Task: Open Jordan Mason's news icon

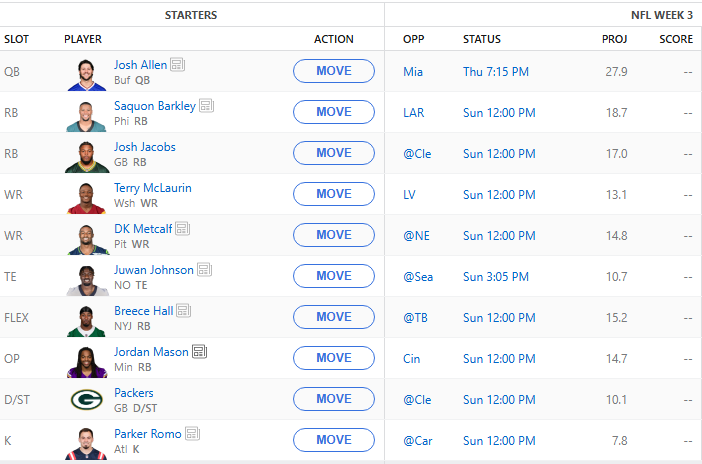Action: pyautogui.click(x=199, y=352)
